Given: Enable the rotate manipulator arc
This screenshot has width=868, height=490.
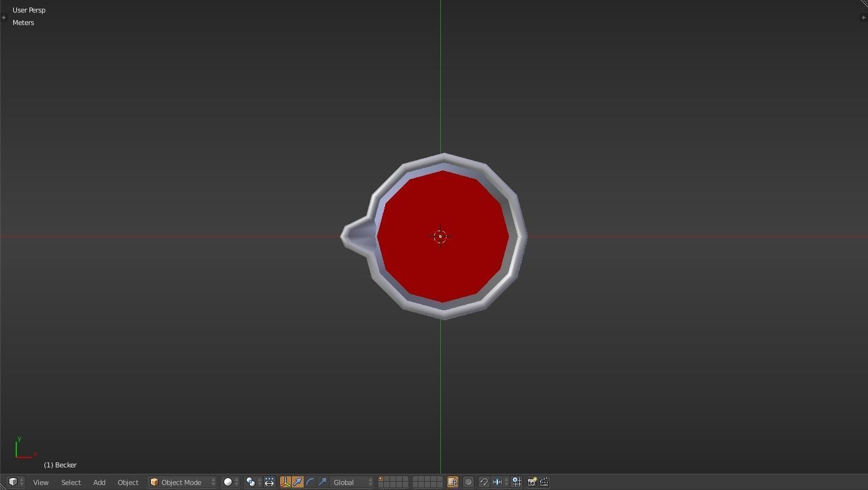Looking at the screenshot, I should [x=310, y=482].
